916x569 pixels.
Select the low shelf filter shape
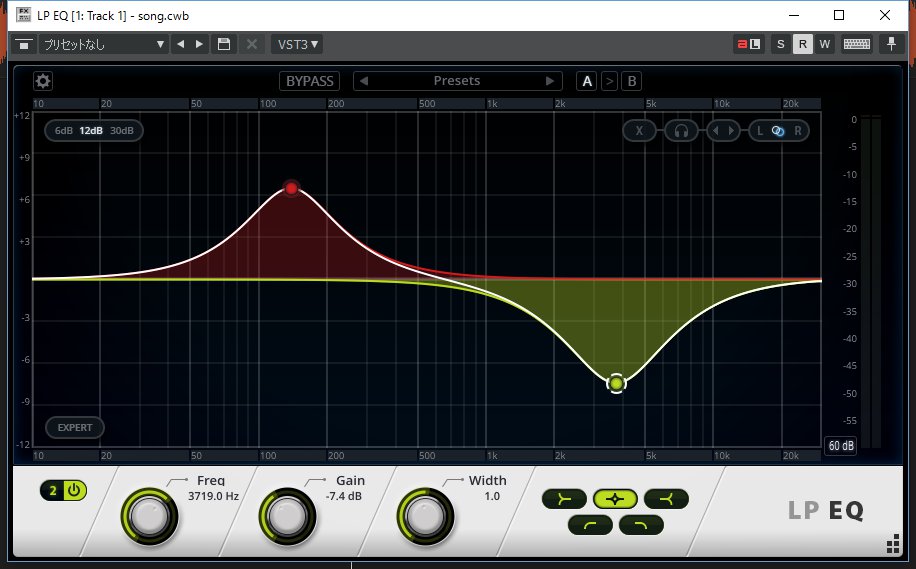[565, 498]
